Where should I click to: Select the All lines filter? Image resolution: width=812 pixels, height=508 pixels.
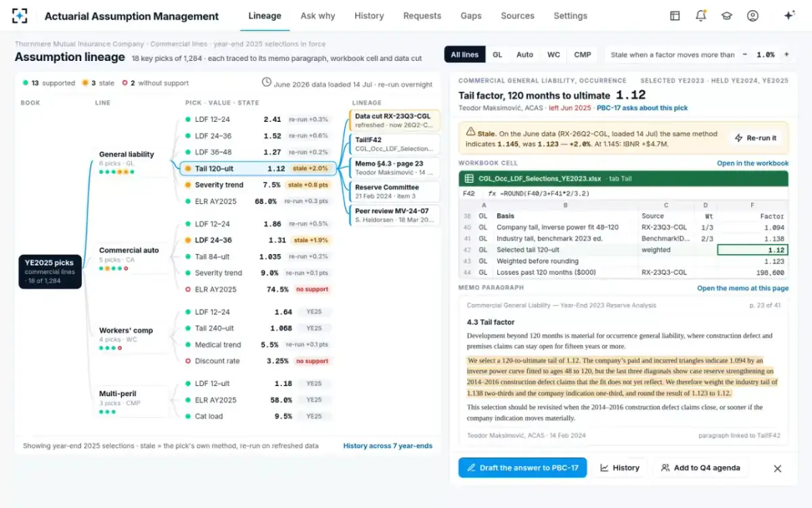coord(464,55)
